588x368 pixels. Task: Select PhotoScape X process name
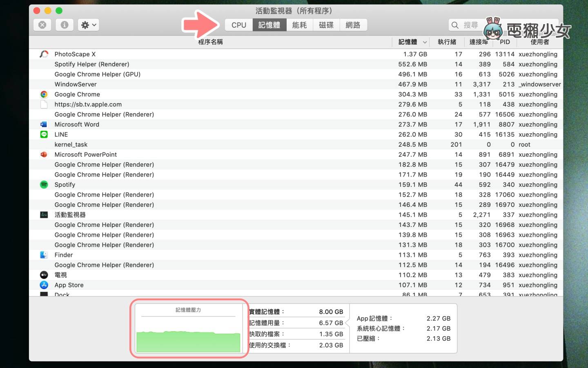[x=75, y=54]
